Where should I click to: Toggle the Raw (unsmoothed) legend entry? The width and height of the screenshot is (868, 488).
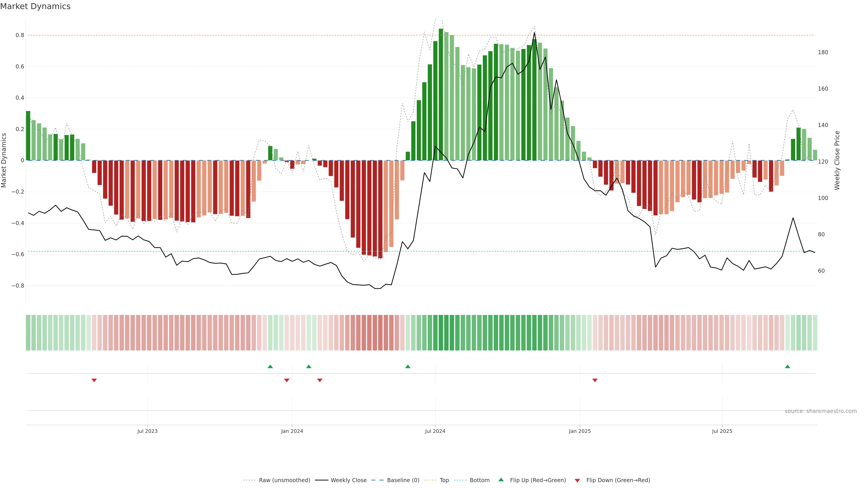coord(284,480)
